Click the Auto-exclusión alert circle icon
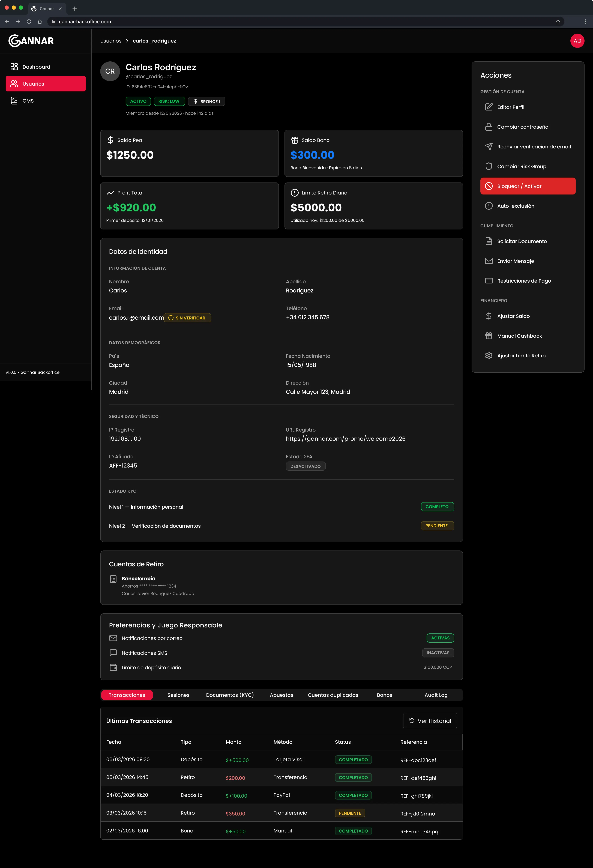Image resolution: width=593 pixels, height=868 pixels. click(x=489, y=206)
